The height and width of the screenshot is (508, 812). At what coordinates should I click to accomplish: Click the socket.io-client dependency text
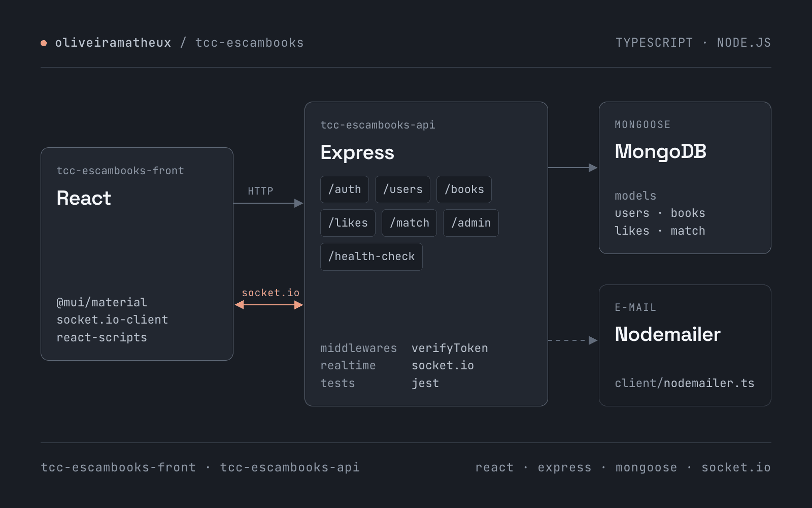112,320
